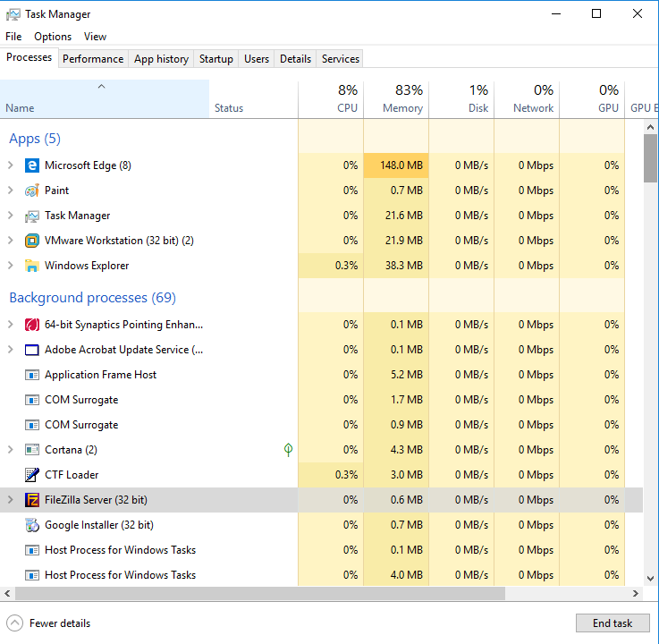Select the CTF Loader process name
The height and width of the screenshot is (644, 659).
tap(72, 475)
